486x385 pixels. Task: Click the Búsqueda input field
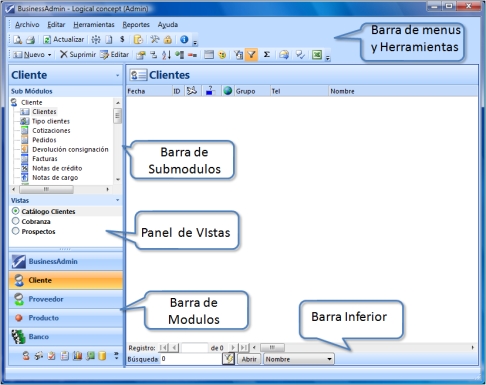tap(191, 359)
